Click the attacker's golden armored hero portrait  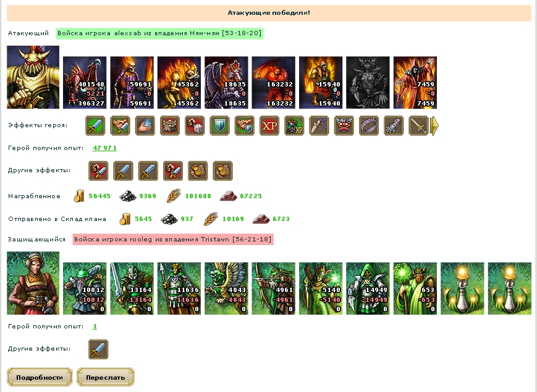(x=33, y=77)
